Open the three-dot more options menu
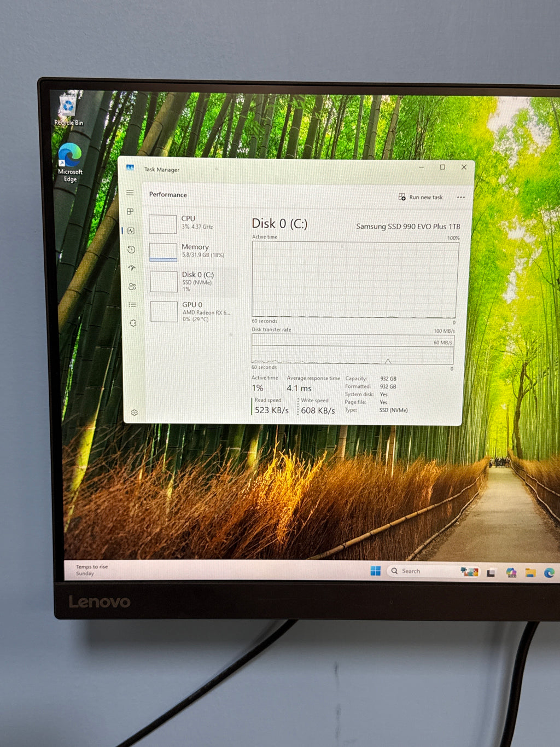This screenshot has height=747, width=560. click(x=460, y=198)
